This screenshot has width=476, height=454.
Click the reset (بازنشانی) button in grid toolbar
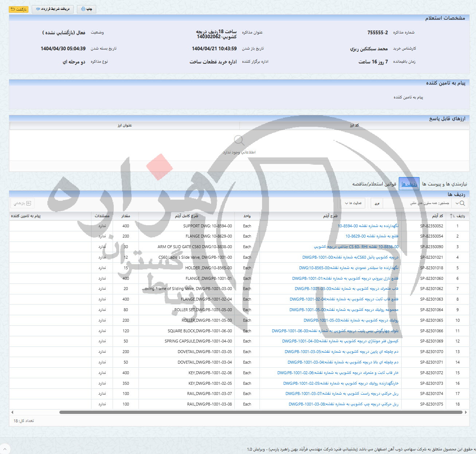[x=22, y=203]
